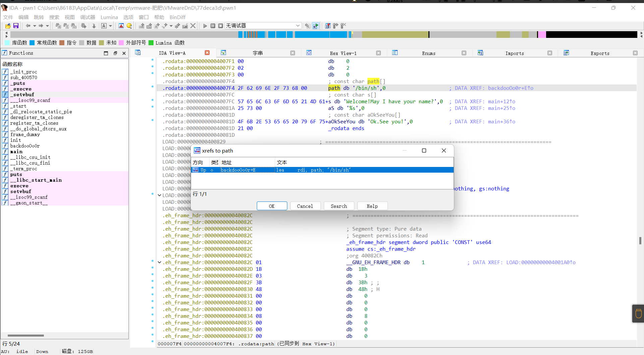Collapse the .eh_frame_hdr segment arrow
Screen dimensions: 644x355
point(160,262)
